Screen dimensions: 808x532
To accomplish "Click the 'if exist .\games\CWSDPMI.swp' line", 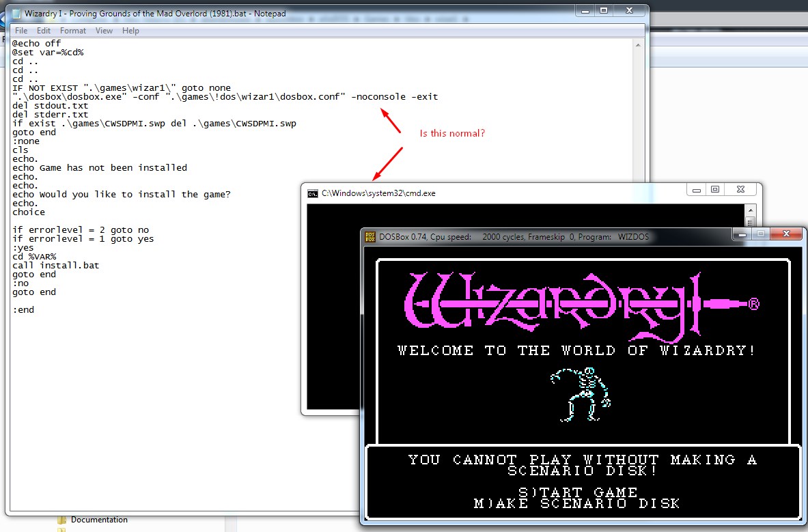I will (x=154, y=124).
